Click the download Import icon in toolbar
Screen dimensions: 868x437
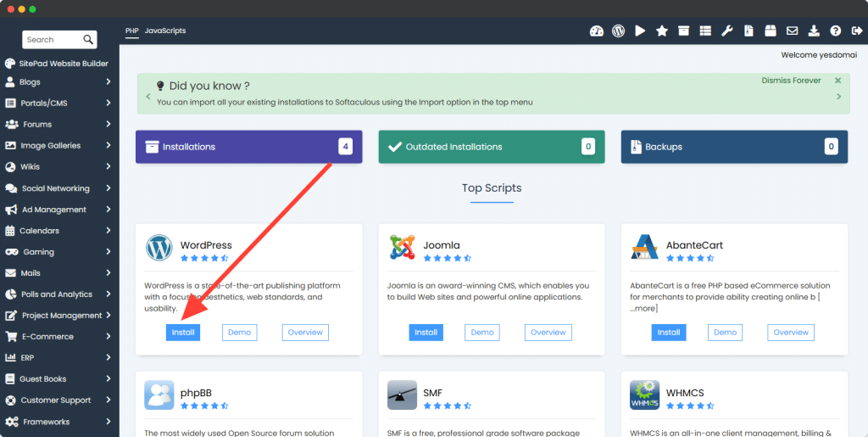coord(814,31)
